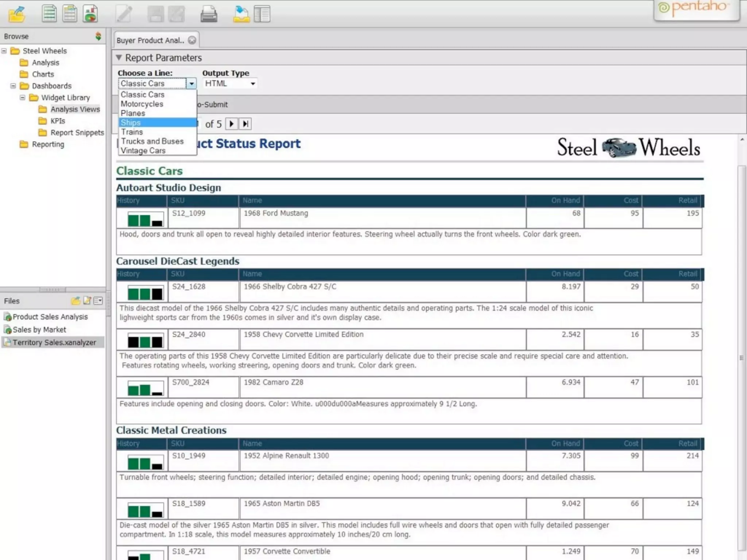Open the Sales by Market file
747x560 pixels.
click(39, 330)
